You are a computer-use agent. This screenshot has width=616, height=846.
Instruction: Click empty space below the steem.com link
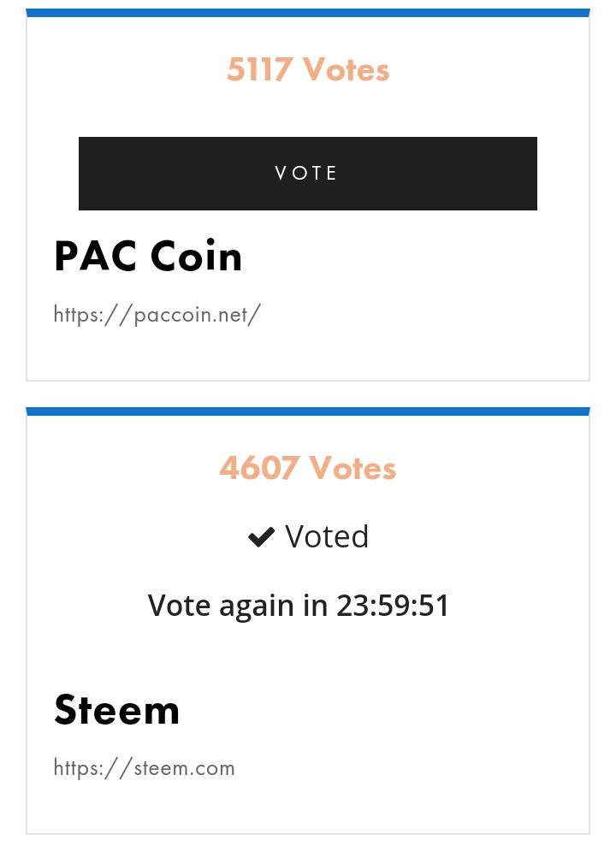(x=308, y=808)
